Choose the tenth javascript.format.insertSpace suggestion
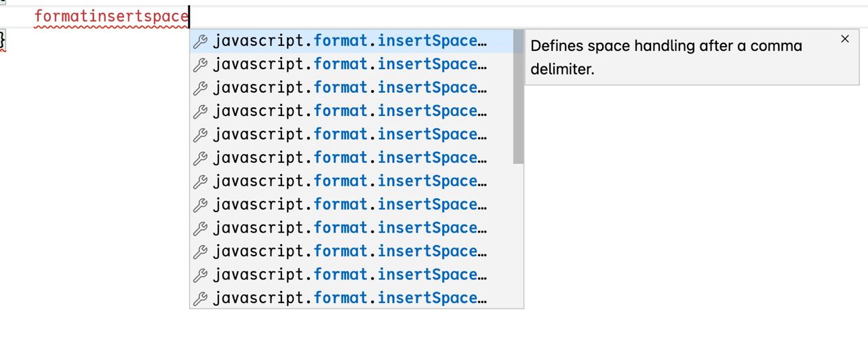Image resolution: width=868 pixels, height=352 pixels. 351,252
